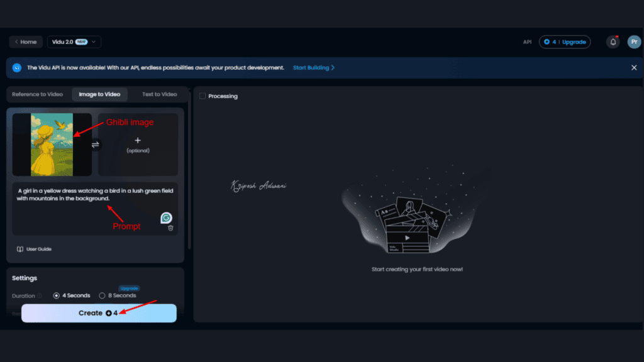
Task: Open the Start Building link
Action: [311, 67]
